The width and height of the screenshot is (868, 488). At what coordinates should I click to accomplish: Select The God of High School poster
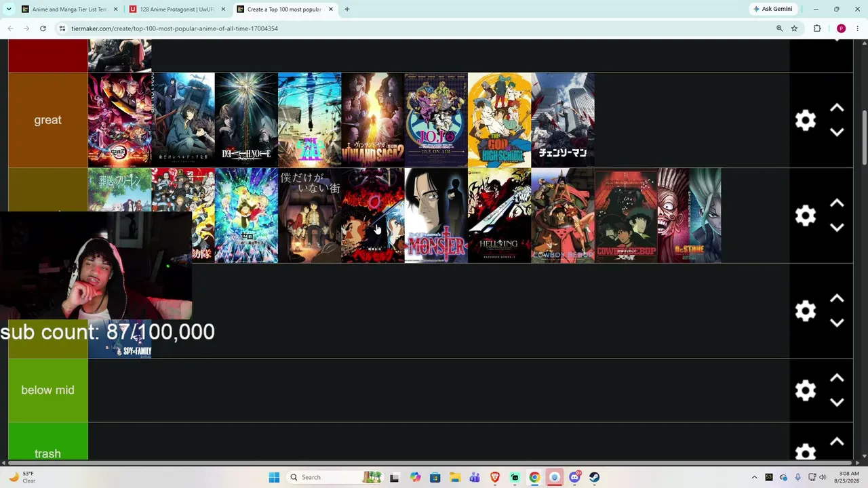[500, 120]
